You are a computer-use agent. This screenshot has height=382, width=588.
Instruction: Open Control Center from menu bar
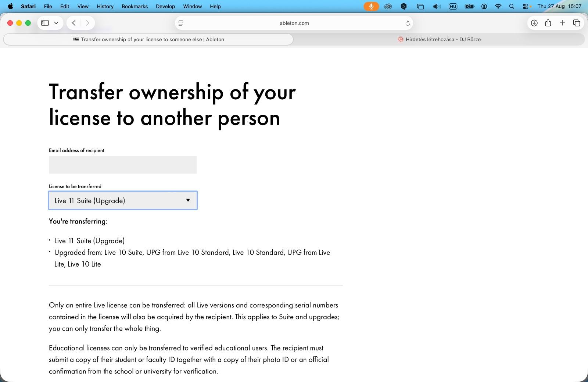click(x=526, y=6)
